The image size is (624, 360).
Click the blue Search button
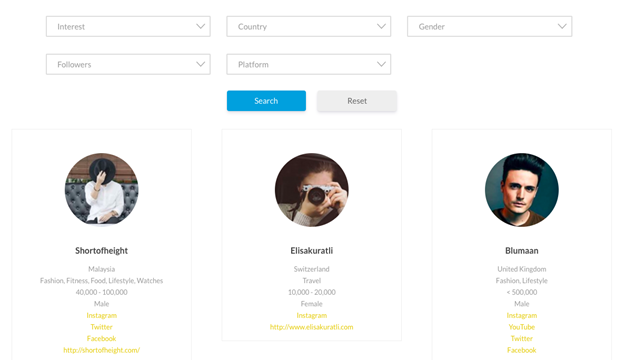click(x=266, y=101)
